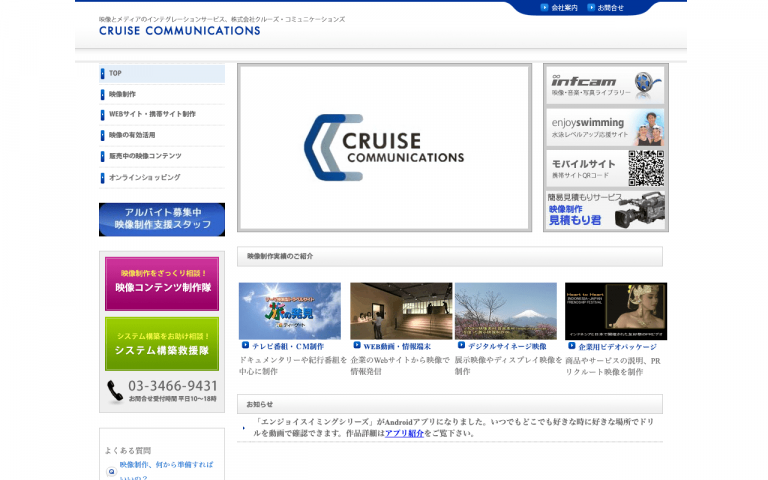Open the infcam library banner
This screenshot has height=480, width=768.
click(x=605, y=85)
